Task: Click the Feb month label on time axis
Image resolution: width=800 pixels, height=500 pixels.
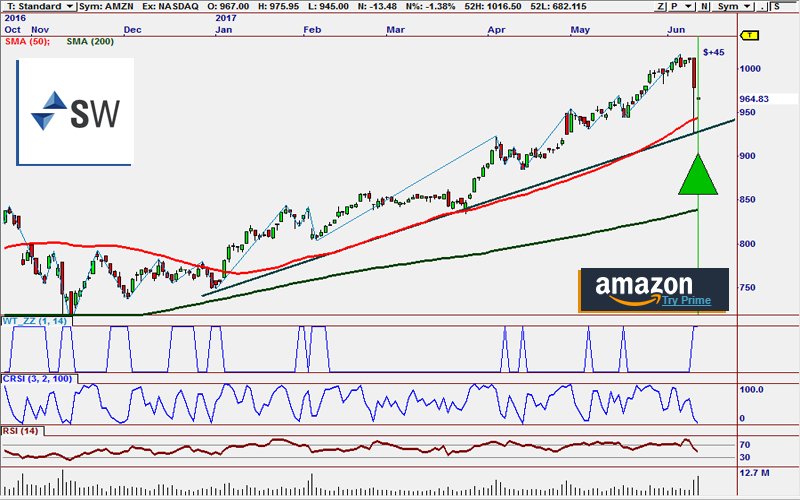Action: (x=312, y=30)
